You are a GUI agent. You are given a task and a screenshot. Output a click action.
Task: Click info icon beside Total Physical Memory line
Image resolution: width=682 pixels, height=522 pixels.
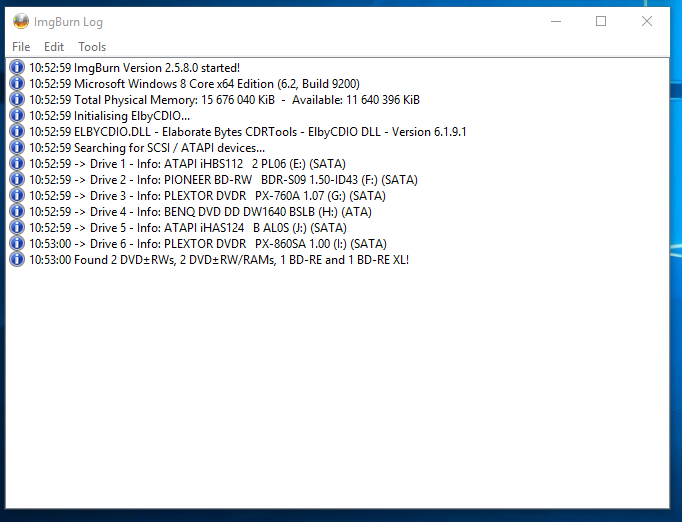point(17,100)
